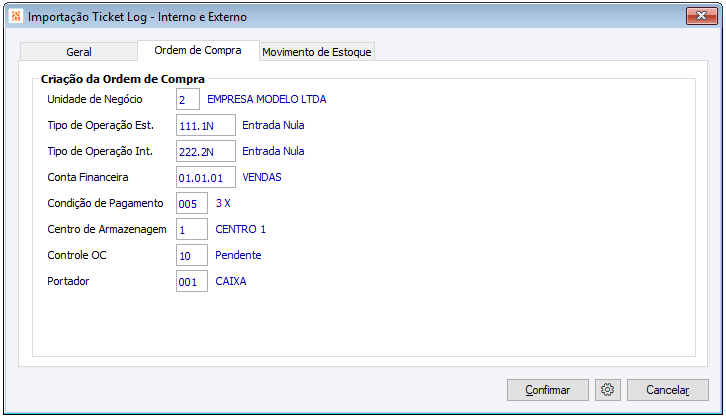Click the Pendente status text

tap(238, 255)
